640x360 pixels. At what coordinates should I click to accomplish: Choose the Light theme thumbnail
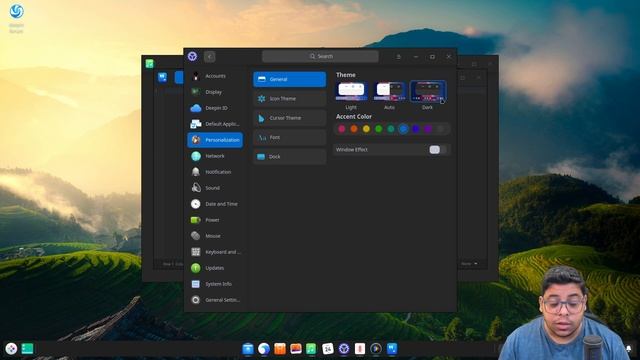(x=351, y=91)
